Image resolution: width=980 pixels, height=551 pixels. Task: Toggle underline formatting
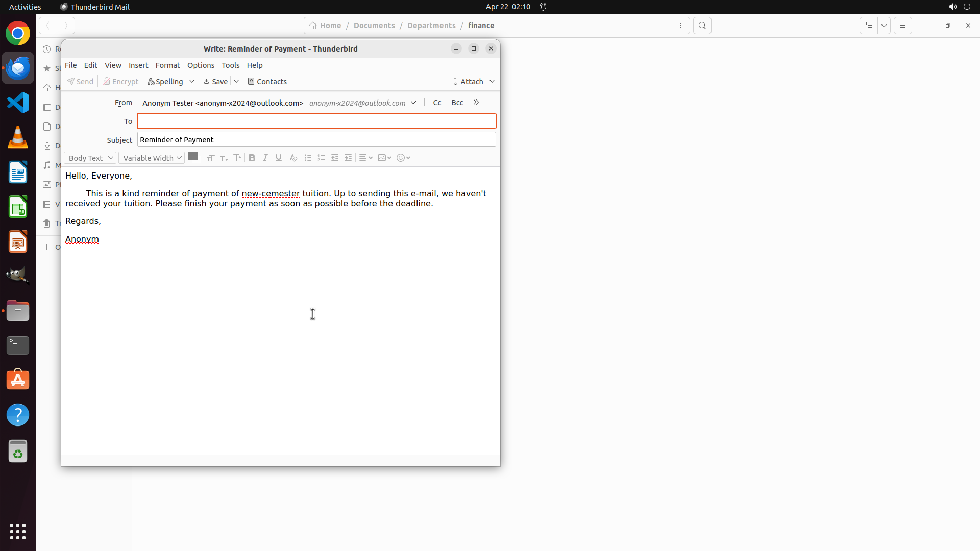tap(278, 158)
